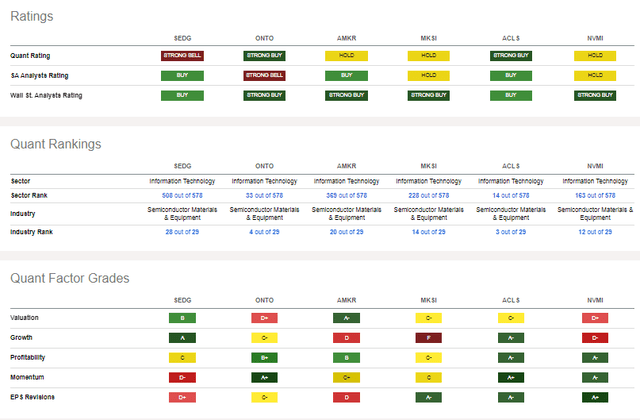Click NVMI Wall St. Analysts Strong Buy badge
This screenshot has width=640, height=420.
(595, 96)
